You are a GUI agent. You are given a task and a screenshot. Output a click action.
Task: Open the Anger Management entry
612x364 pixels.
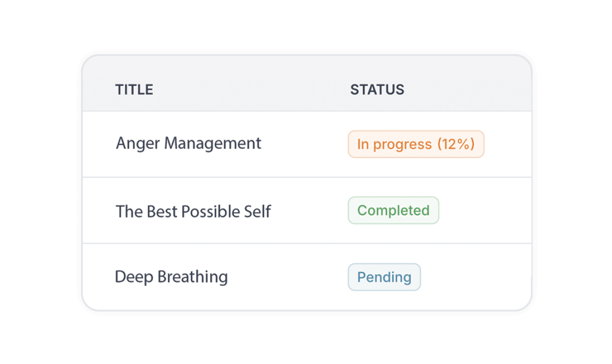[188, 143]
